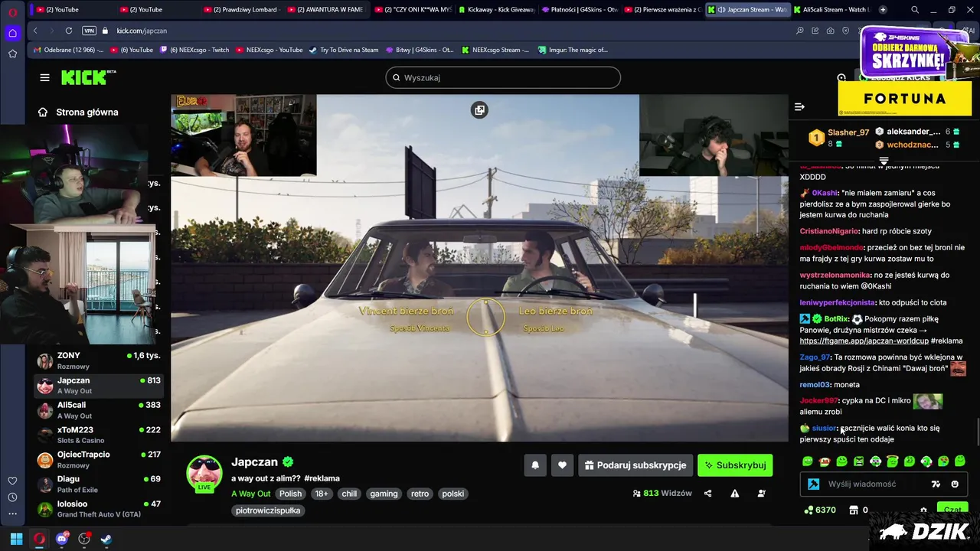Screen dimensions: 980x551
Task: Go back in browser history
Action: pos(35,31)
